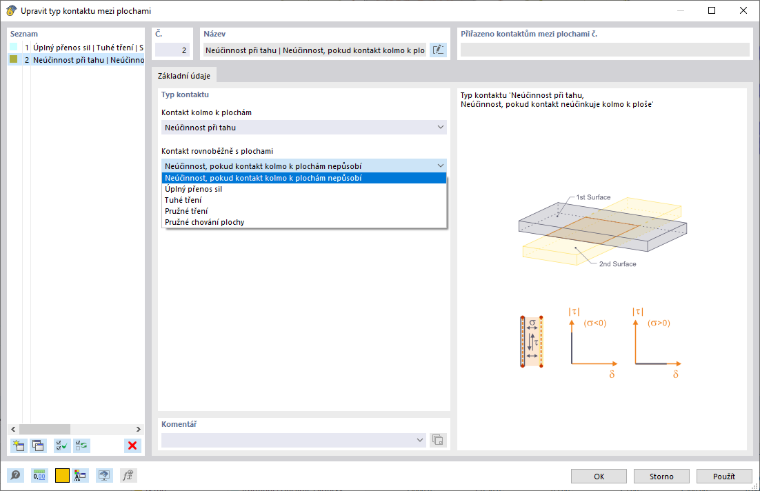
Task: Open the yellow color swatch in bottom toolbar
Action: (x=62, y=475)
